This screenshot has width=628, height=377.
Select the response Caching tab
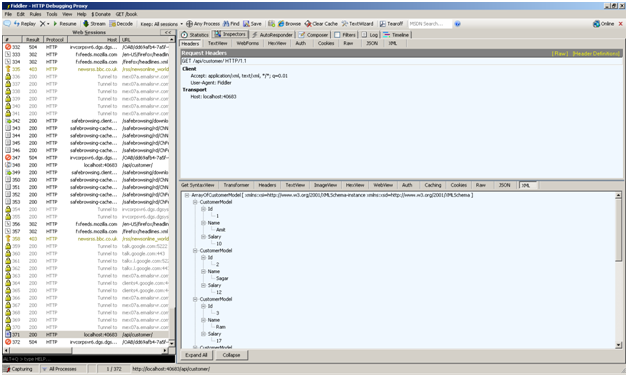[x=433, y=185]
